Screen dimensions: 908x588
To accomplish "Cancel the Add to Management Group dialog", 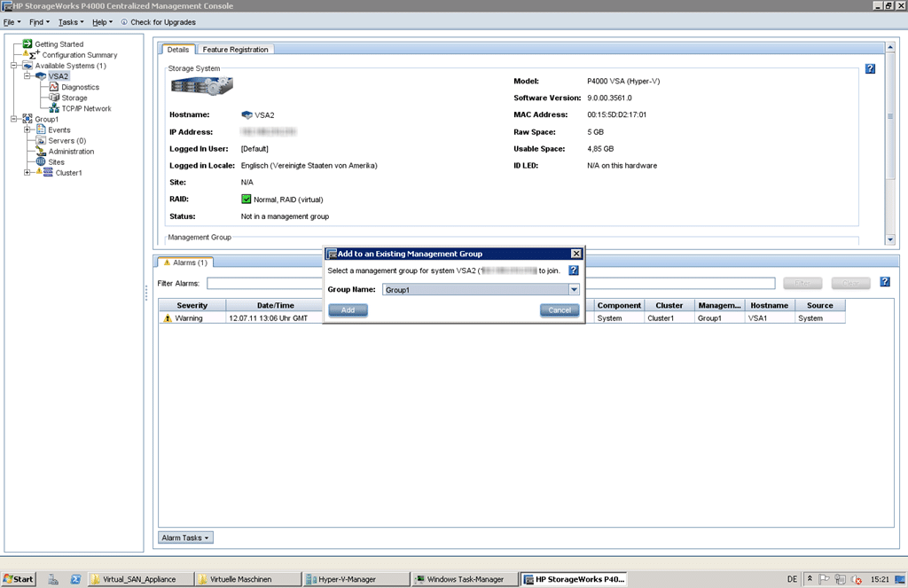I will (560, 310).
